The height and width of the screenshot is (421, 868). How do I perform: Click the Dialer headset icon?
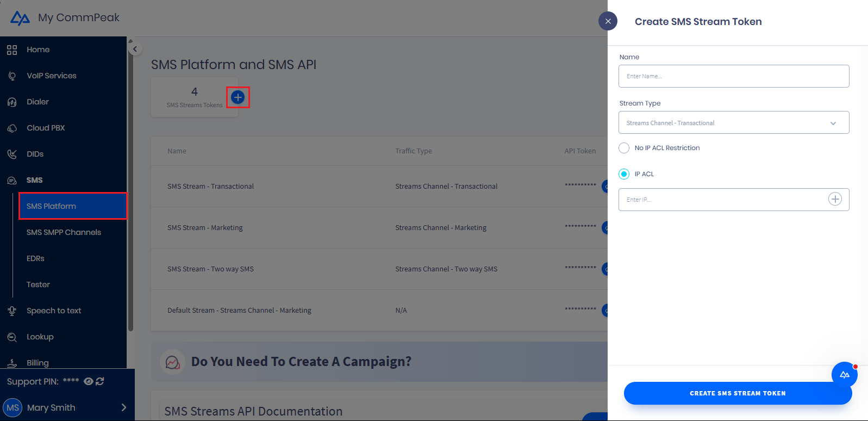coord(12,102)
